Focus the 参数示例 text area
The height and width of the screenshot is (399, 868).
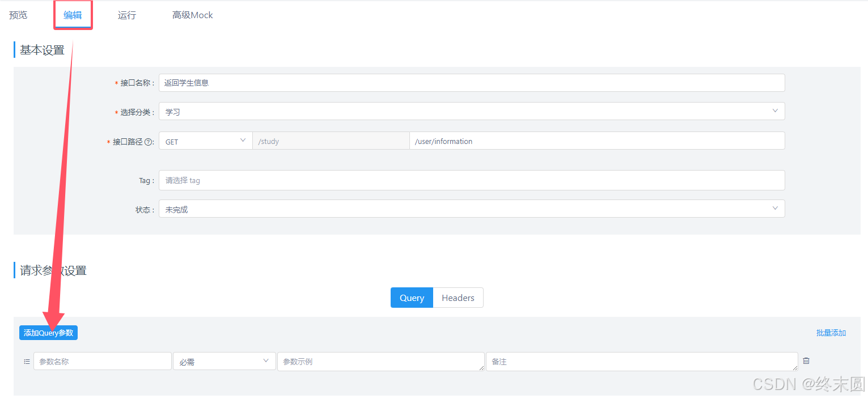click(381, 362)
